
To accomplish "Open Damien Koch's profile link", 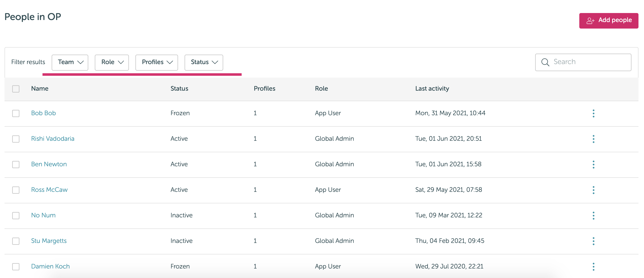I will (50, 266).
